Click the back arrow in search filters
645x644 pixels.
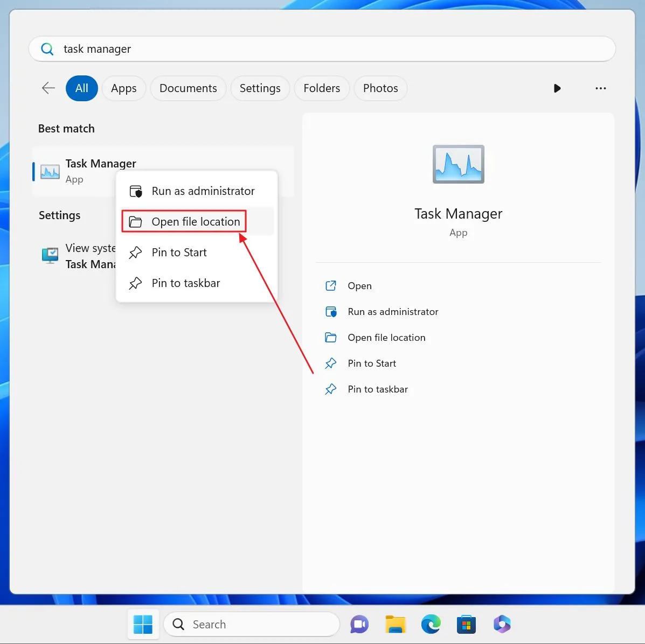48,88
